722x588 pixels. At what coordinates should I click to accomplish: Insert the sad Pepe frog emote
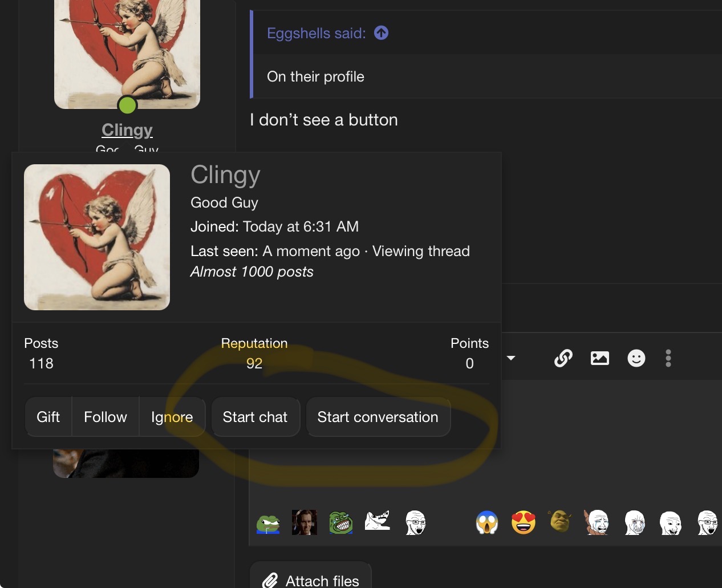268,523
